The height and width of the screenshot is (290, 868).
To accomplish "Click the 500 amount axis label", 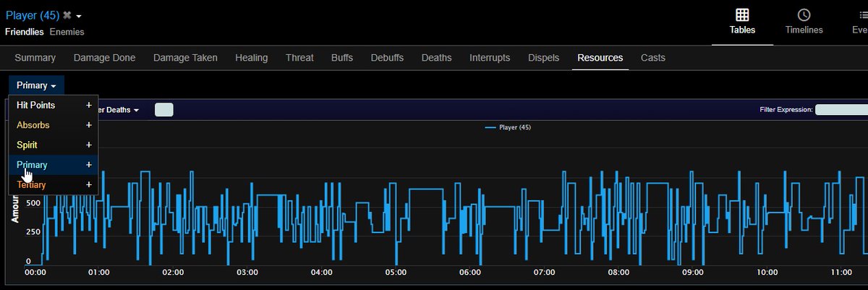I will 33,203.
